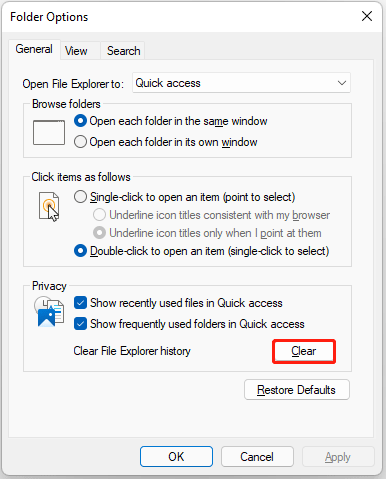Screen dimensions: 386x479
Task: Clear File Explorer history with the Clear button
Action: (304, 351)
